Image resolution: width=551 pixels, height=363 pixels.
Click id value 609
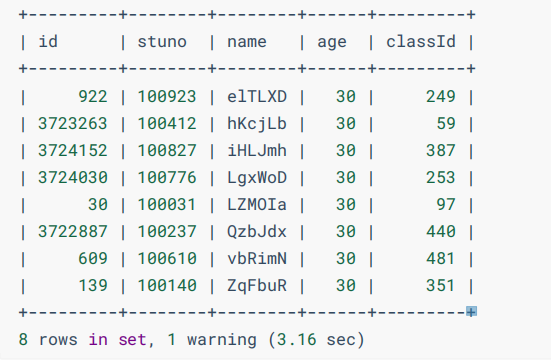(93, 258)
